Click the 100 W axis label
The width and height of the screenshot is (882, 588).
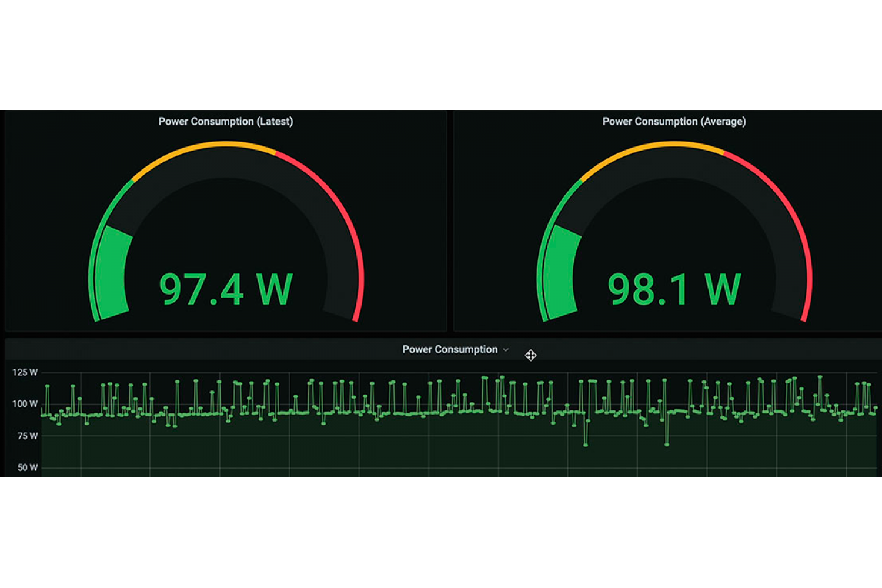click(x=25, y=404)
